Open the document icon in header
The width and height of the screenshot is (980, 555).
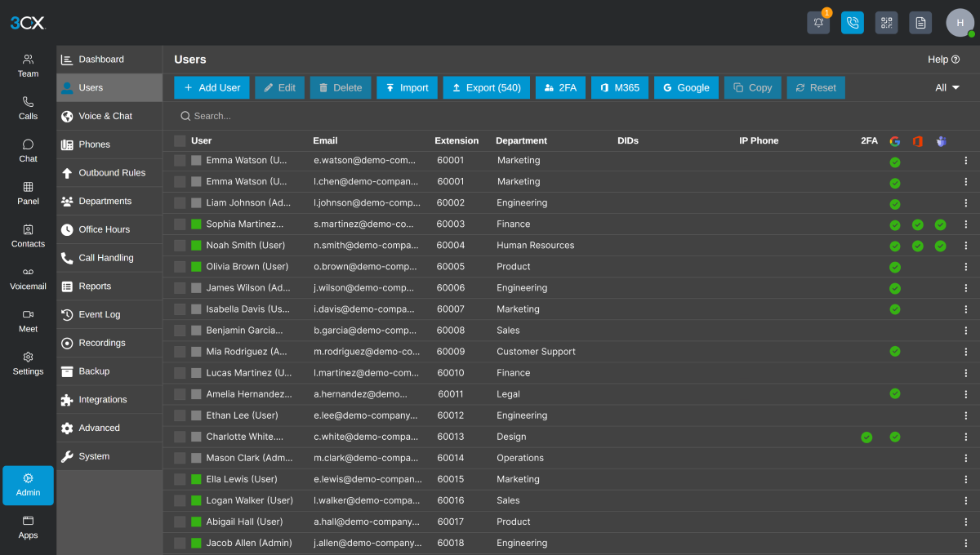pos(920,23)
